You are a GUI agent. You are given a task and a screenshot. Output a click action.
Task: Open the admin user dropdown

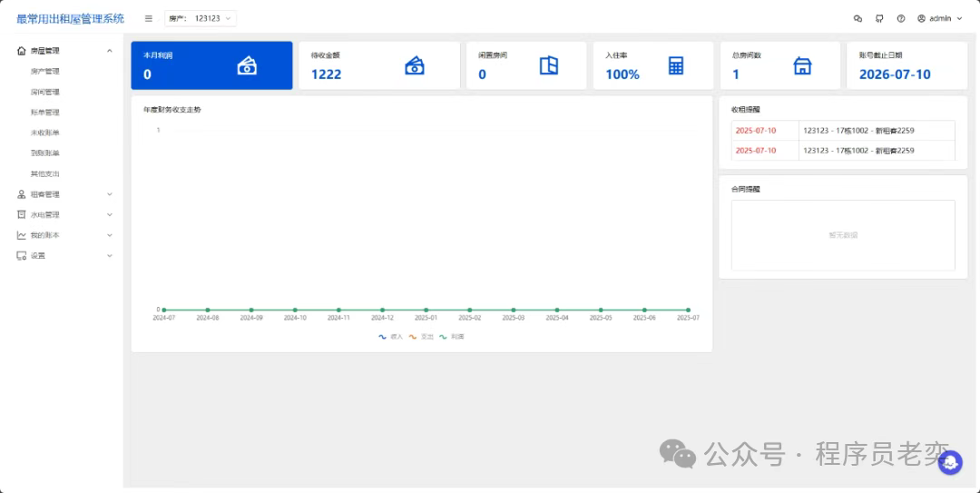pyautogui.click(x=940, y=18)
